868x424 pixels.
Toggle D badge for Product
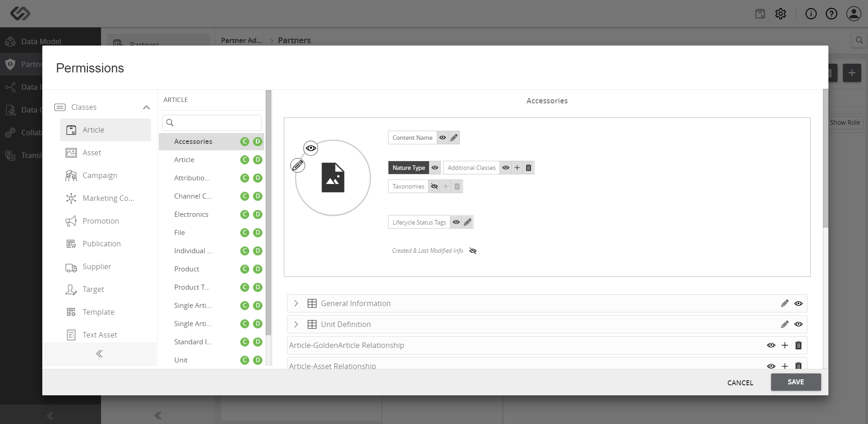tap(257, 269)
